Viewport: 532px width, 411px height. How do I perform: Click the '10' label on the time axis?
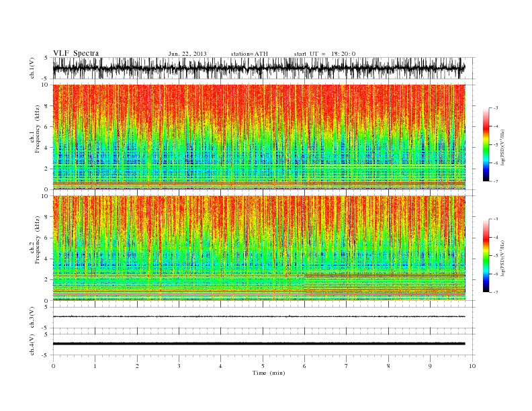coord(472,366)
